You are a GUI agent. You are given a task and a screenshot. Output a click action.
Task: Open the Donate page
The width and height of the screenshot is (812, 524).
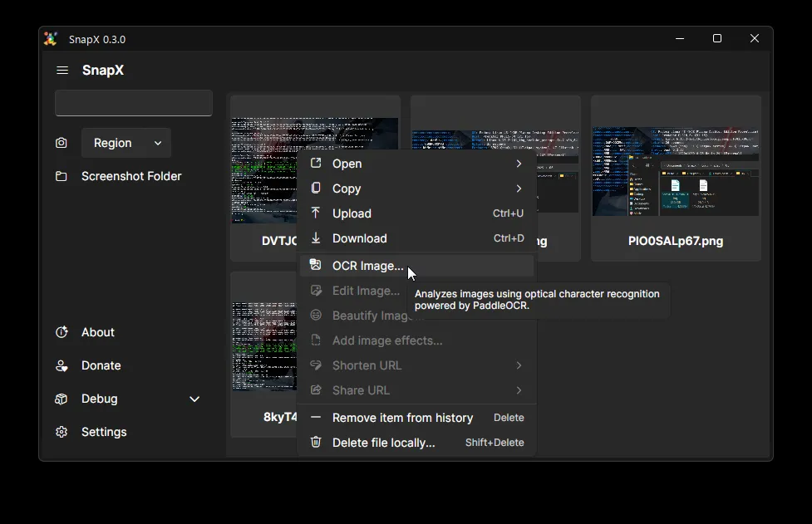(101, 365)
